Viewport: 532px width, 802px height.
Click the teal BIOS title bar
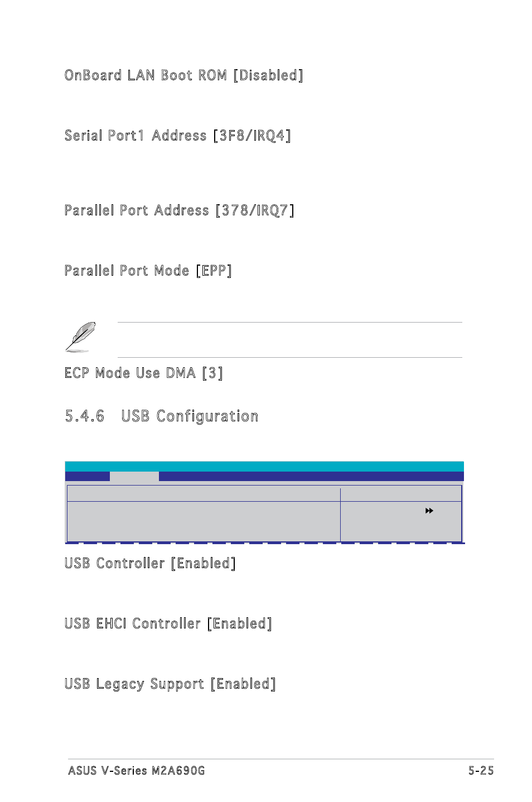tap(264, 467)
